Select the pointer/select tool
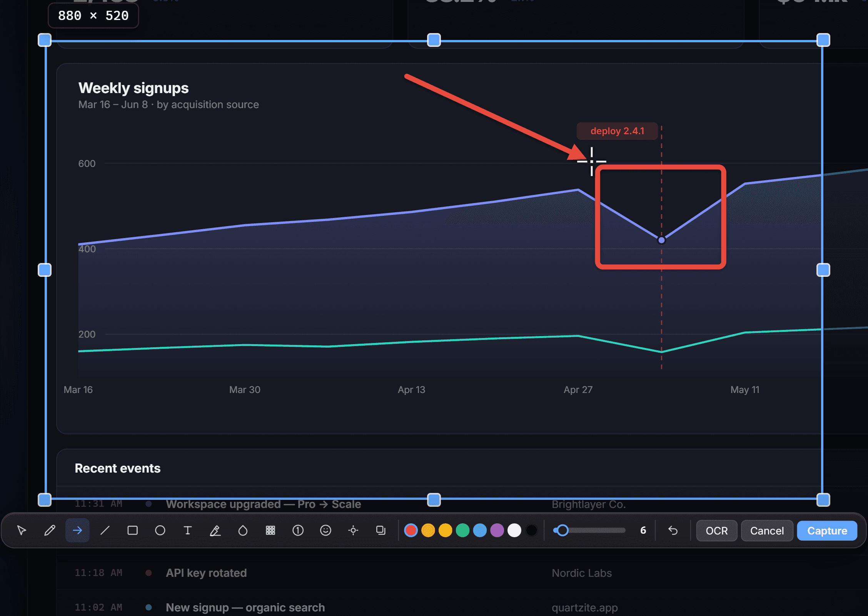 click(x=22, y=531)
